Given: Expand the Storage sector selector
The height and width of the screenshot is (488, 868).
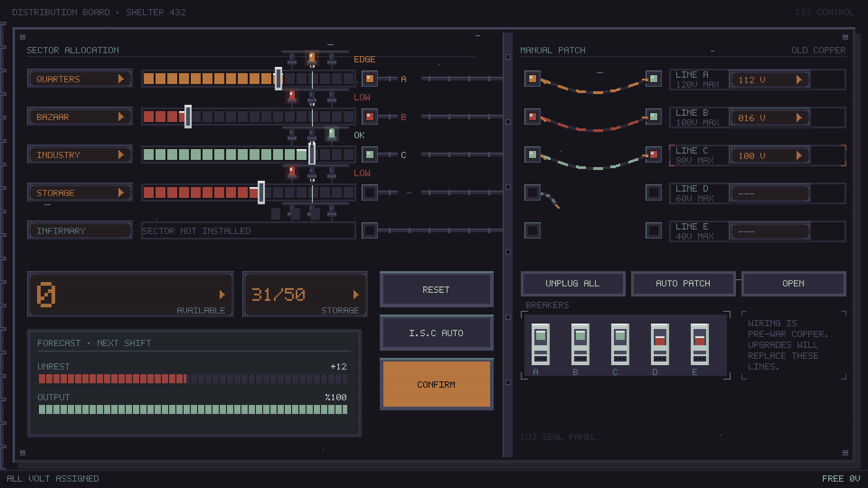Looking at the screenshot, I should (x=80, y=193).
